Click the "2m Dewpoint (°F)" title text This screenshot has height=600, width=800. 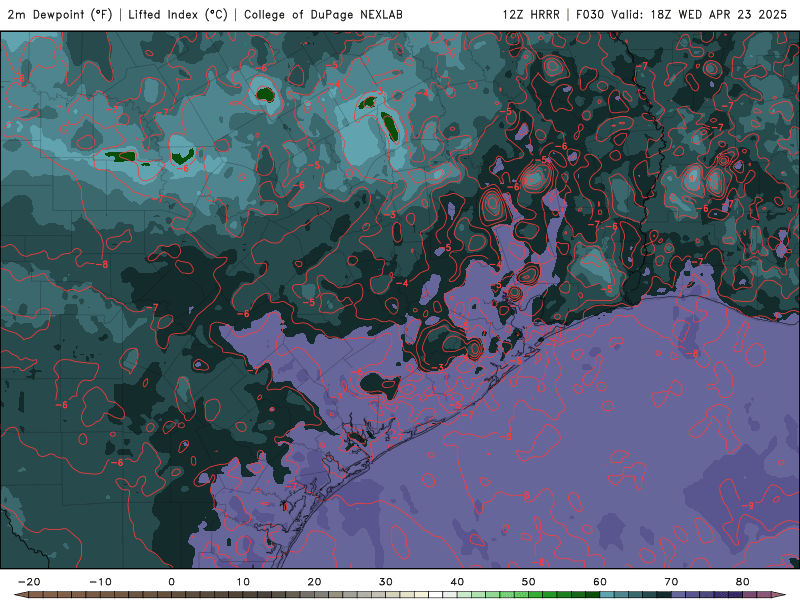point(60,14)
